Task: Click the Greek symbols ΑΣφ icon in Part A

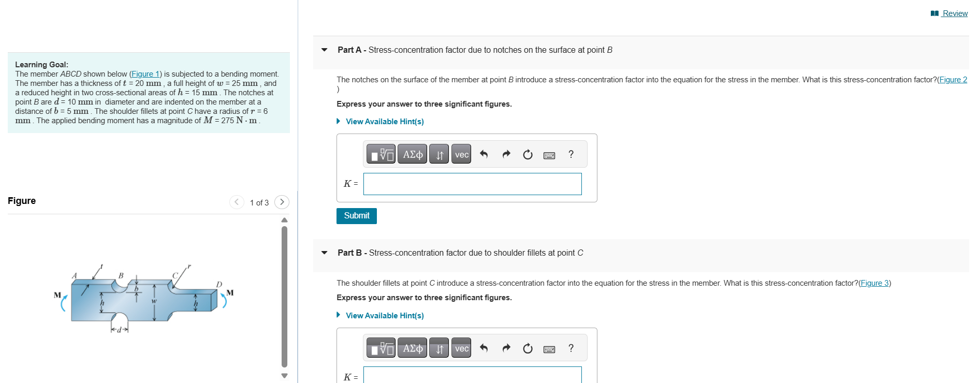Action: 413,154
